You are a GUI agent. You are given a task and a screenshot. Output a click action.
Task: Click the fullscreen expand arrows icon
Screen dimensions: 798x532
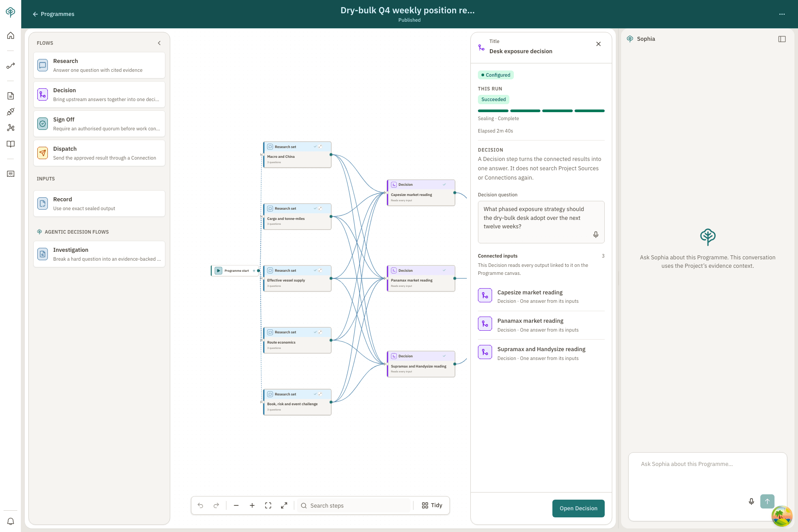284,505
